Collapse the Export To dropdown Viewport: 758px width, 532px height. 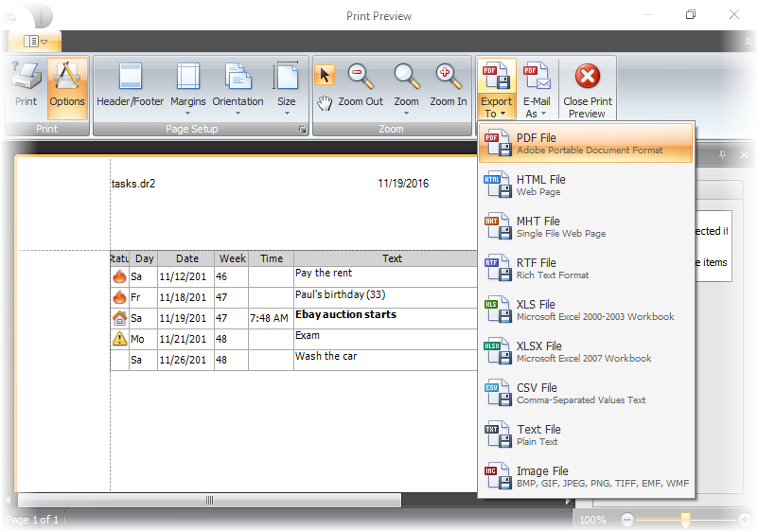pyautogui.click(x=496, y=89)
